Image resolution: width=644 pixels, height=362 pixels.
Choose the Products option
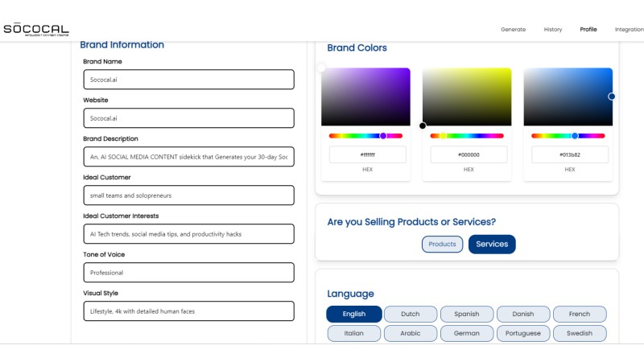point(442,245)
